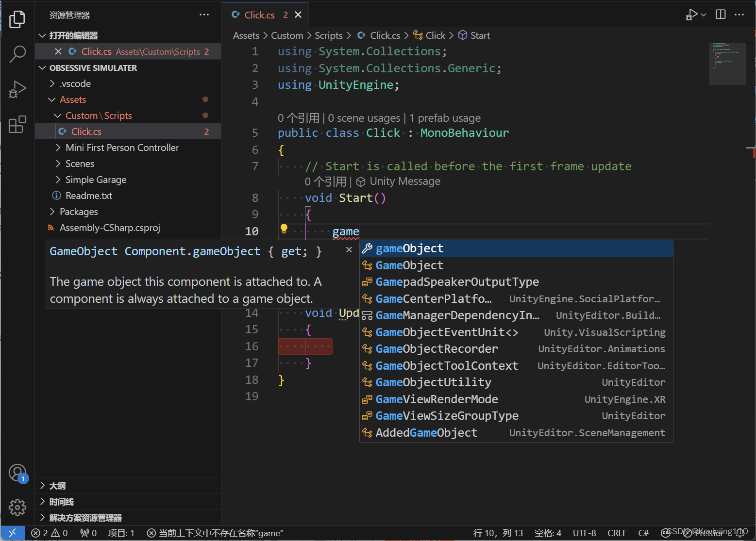Select GameObject from the autocomplete suggestions
The height and width of the screenshot is (541, 756).
(409, 265)
